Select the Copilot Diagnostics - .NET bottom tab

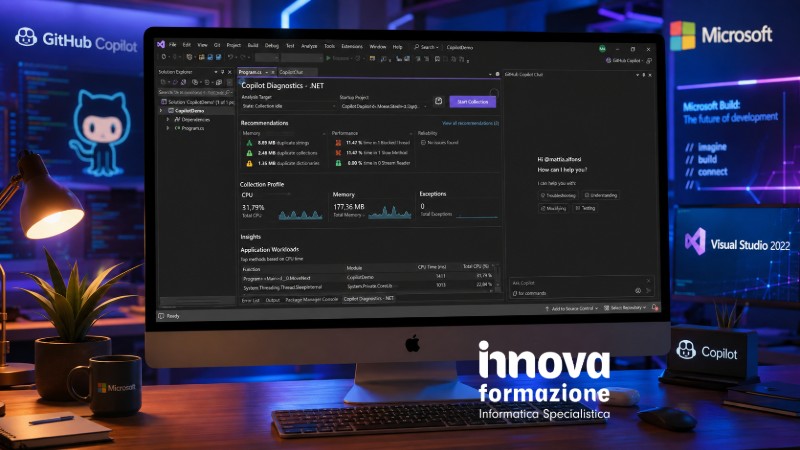[x=368, y=298]
